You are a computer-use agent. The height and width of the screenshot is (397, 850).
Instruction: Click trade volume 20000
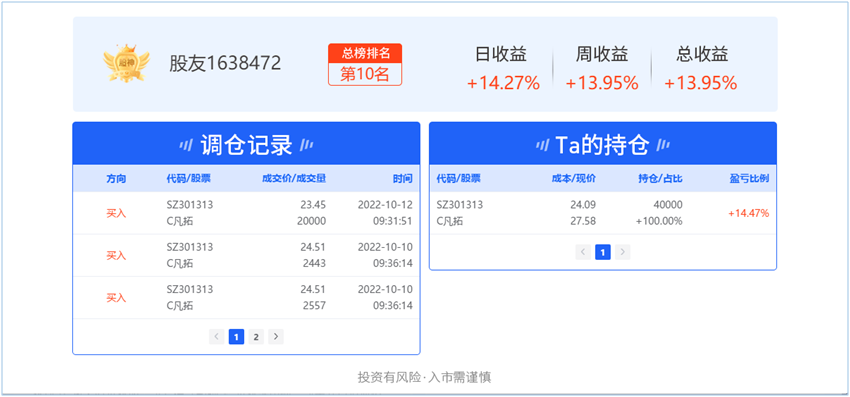(312, 221)
